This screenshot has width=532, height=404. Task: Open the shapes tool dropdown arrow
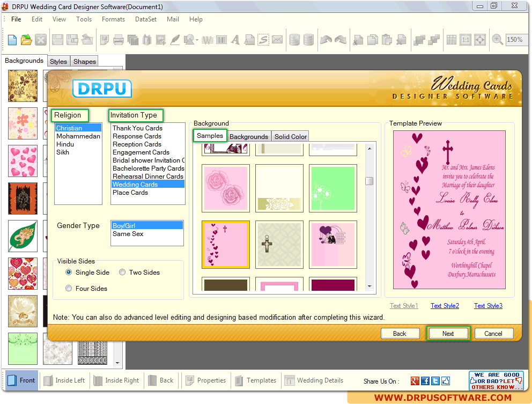(x=197, y=40)
